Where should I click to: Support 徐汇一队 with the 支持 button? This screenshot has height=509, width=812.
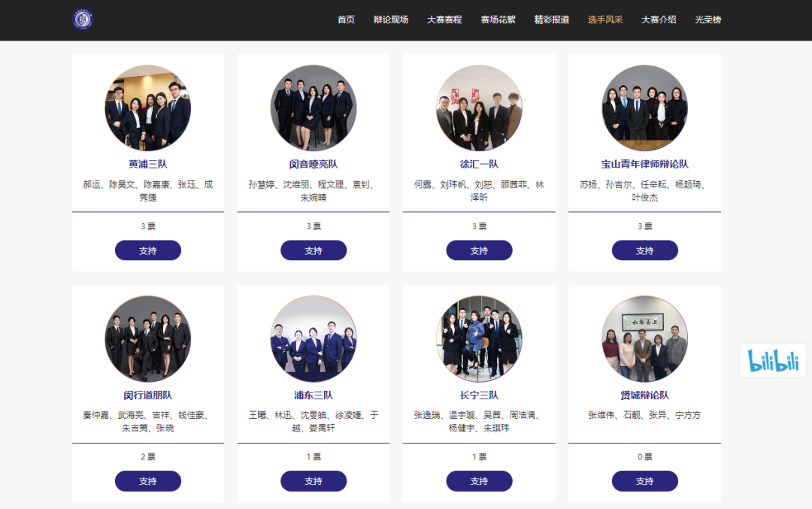pyautogui.click(x=480, y=250)
